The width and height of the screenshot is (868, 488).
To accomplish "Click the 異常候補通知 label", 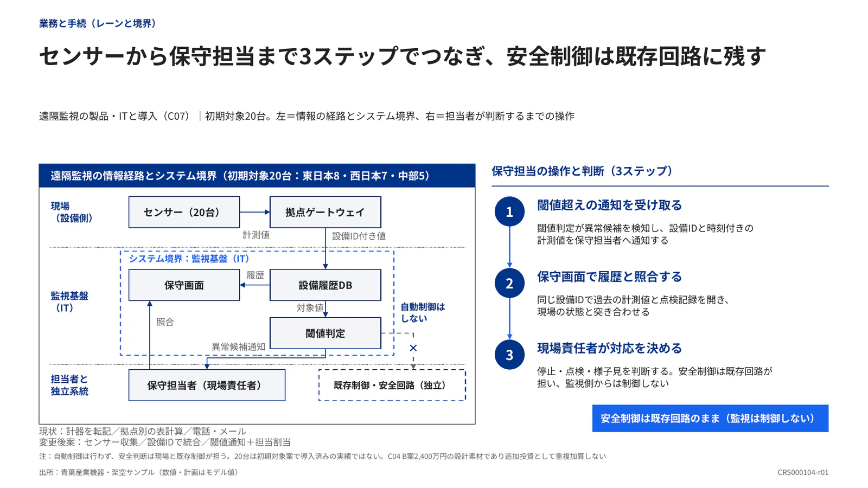I will click(238, 346).
